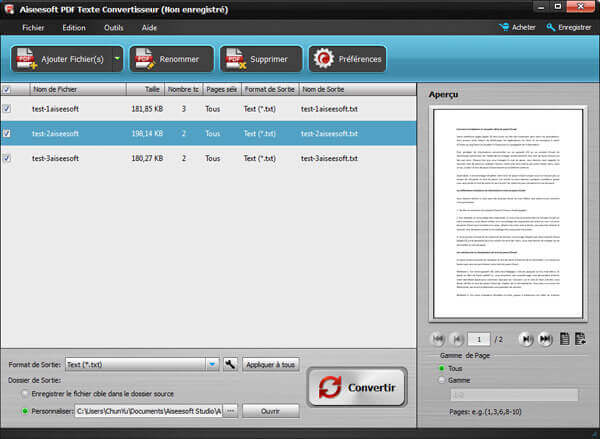Click the format dropdown arrow button

point(212,364)
